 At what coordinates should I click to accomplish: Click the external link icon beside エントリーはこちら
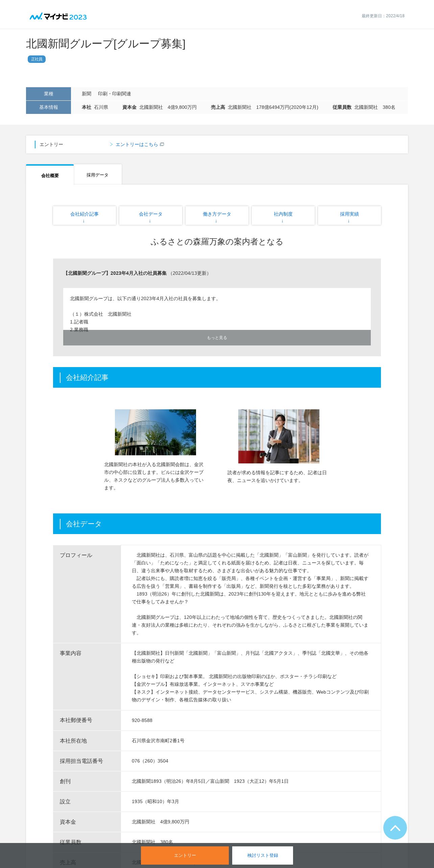point(162,144)
